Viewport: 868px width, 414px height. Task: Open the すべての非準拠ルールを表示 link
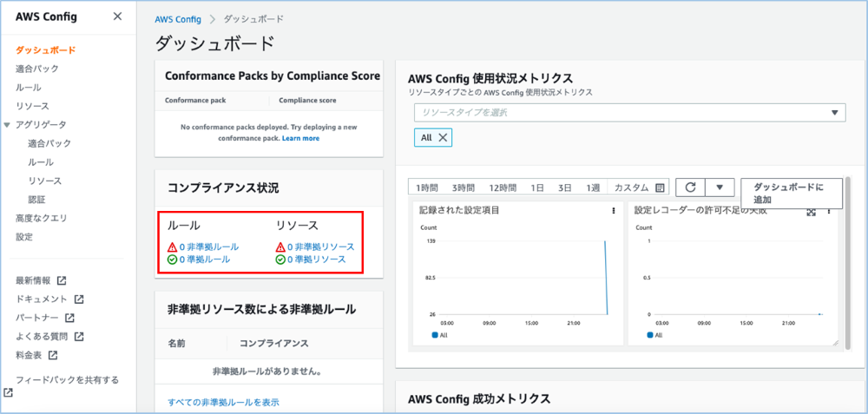[x=223, y=402]
